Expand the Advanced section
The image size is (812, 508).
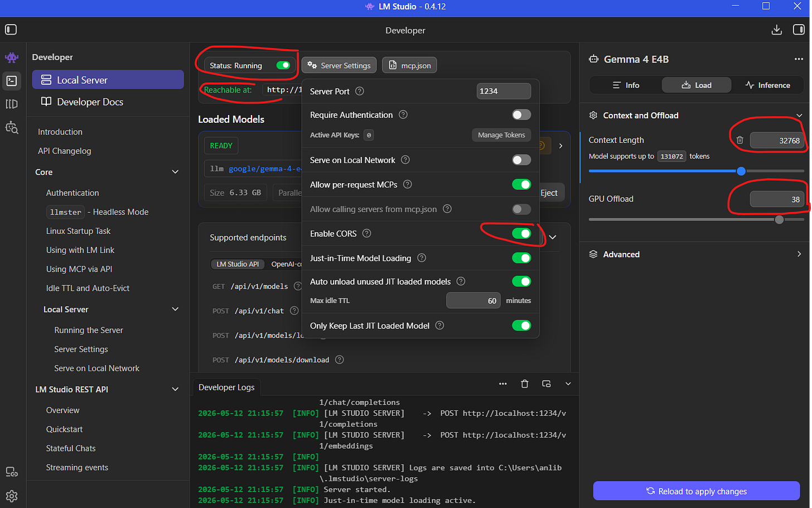[799, 254]
